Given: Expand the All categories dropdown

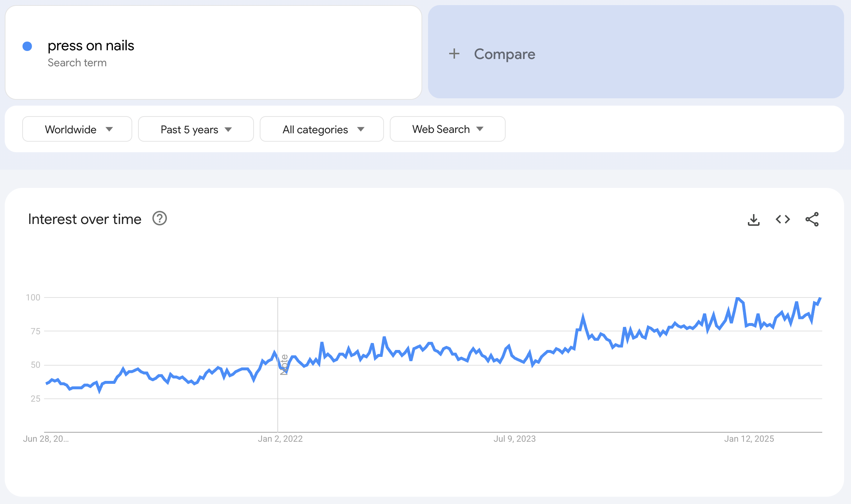Looking at the screenshot, I should (x=322, y=129).
